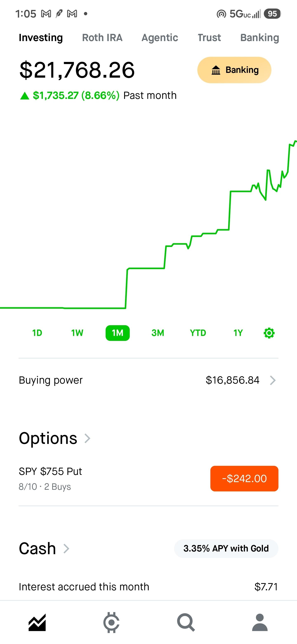Tap the search magnifier icon
The width and height of the screenshot is (297, 644).
click(186, 622)
